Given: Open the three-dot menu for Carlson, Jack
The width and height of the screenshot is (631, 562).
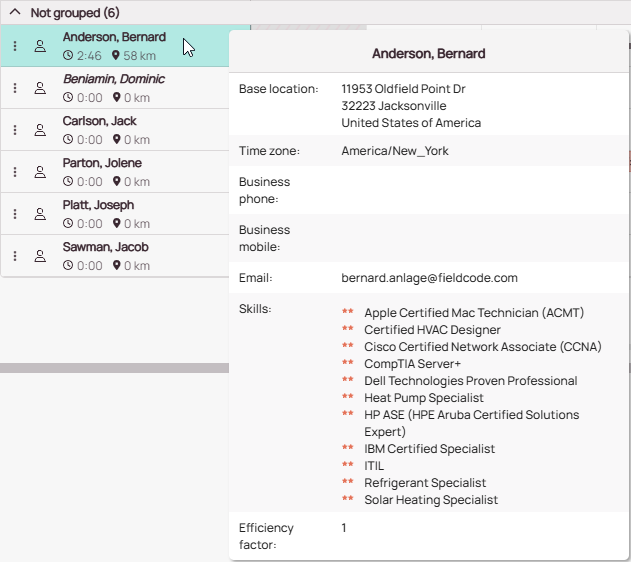Looking at the screenshot, I should (15, 130).
